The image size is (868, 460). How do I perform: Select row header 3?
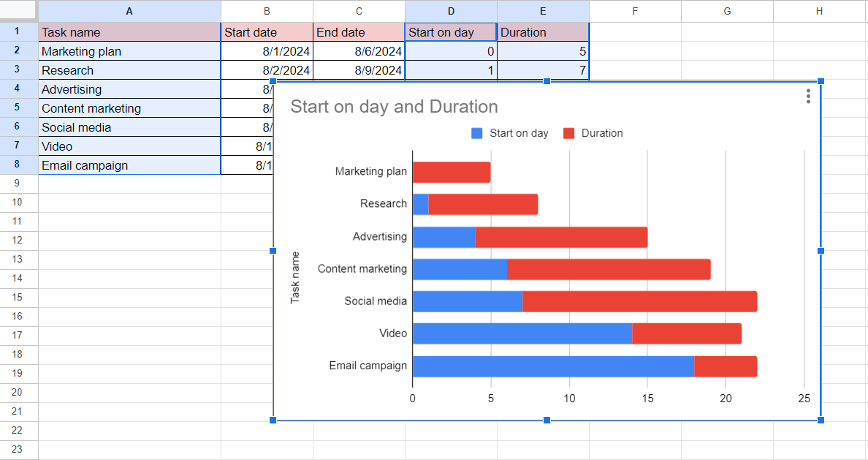click(19, 70)
